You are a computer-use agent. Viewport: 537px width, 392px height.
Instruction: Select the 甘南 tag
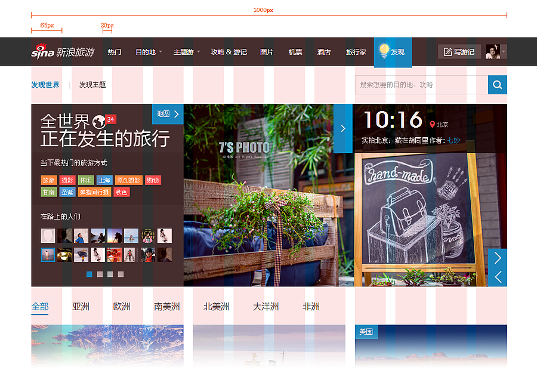coord(49,192)
